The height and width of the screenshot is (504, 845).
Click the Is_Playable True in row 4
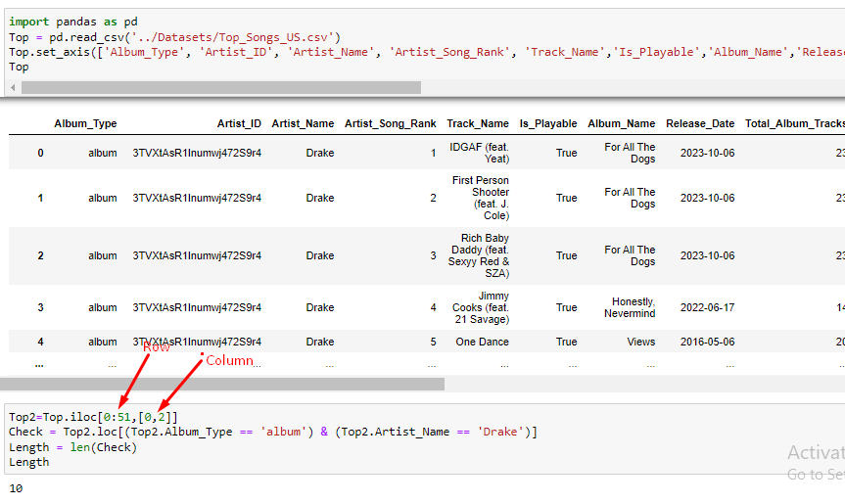[566, 342]
